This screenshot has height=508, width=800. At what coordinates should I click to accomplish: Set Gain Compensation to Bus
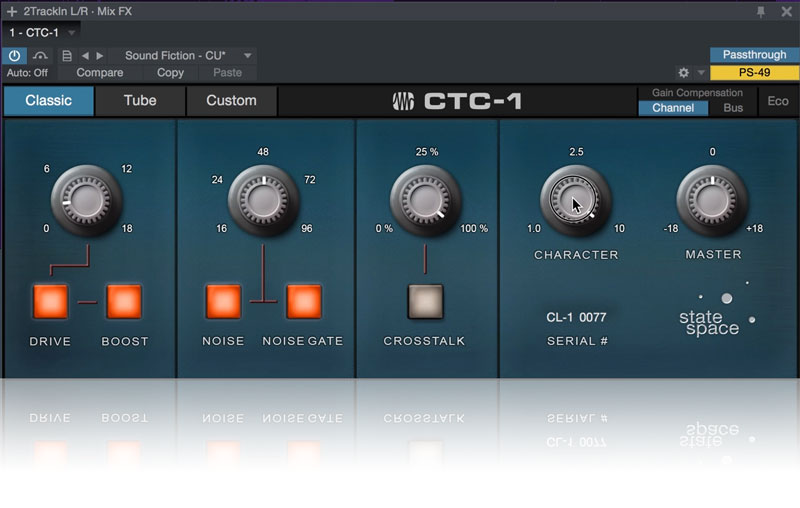[733, 108]
